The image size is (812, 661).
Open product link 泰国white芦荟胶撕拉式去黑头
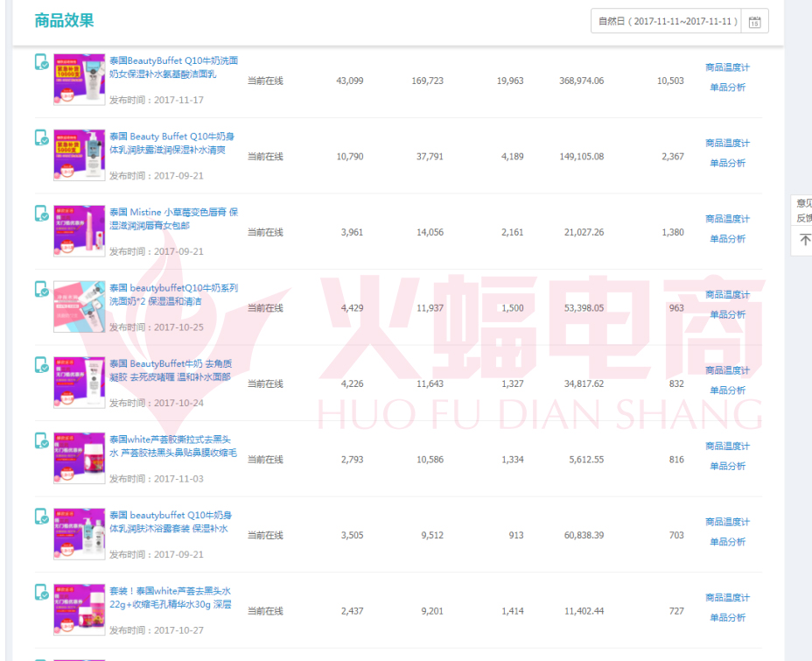(x=173, y=446)
